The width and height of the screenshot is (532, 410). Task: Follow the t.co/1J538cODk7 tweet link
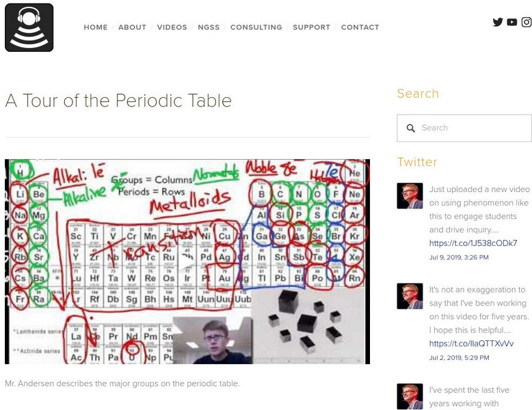[x=473, y=243]
